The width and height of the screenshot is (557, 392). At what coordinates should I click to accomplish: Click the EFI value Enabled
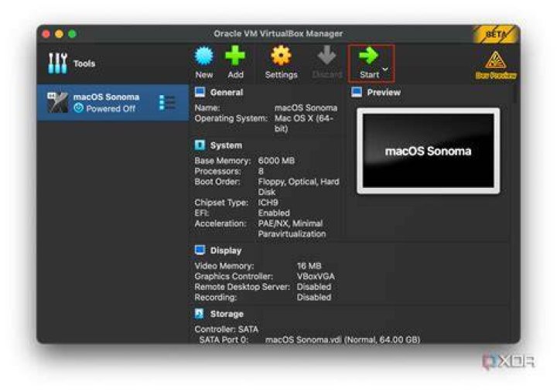pos(274,213)
